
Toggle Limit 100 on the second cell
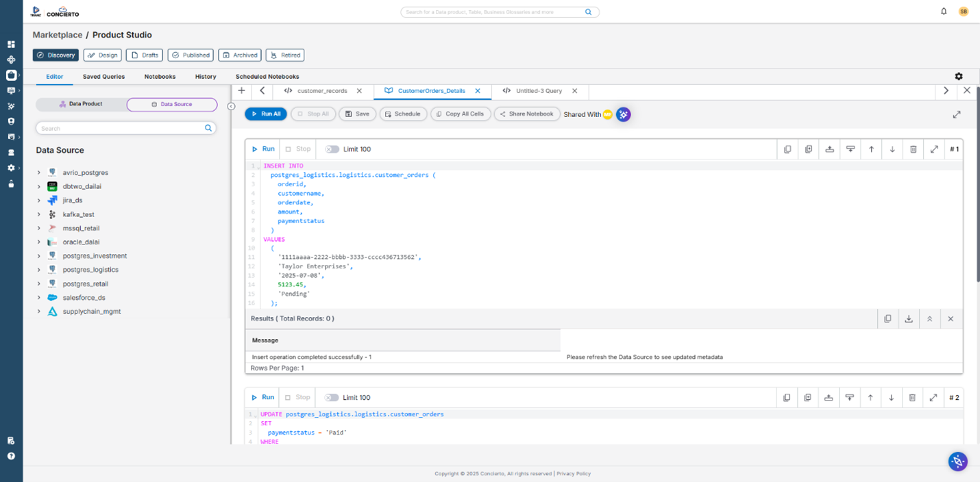click(x=332, y=397)
